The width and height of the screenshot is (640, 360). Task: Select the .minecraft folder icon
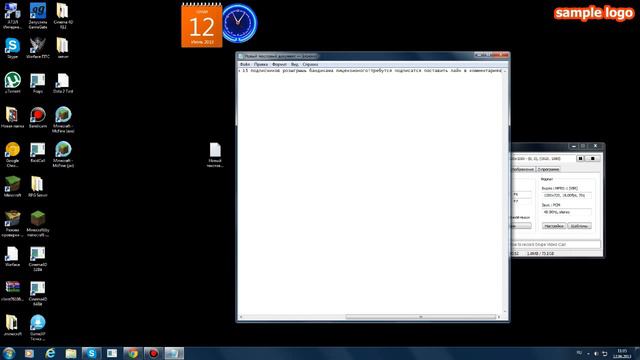click(x=12, y=325)
